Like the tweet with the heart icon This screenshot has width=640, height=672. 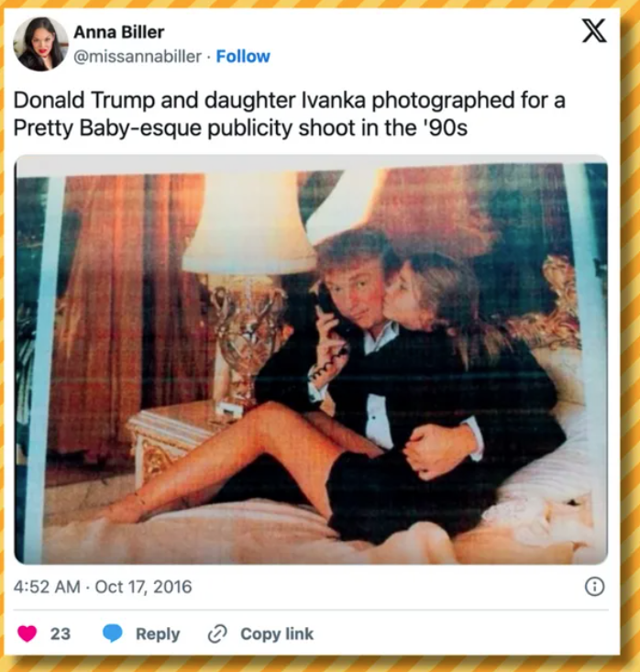[28, 633]
